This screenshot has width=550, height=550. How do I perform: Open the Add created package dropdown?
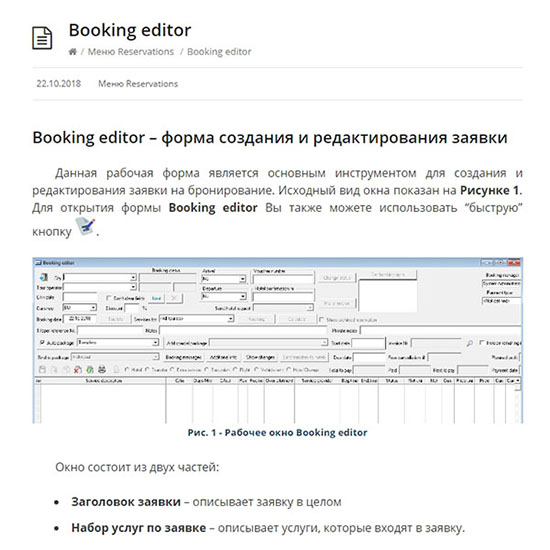tap(324, 342)
